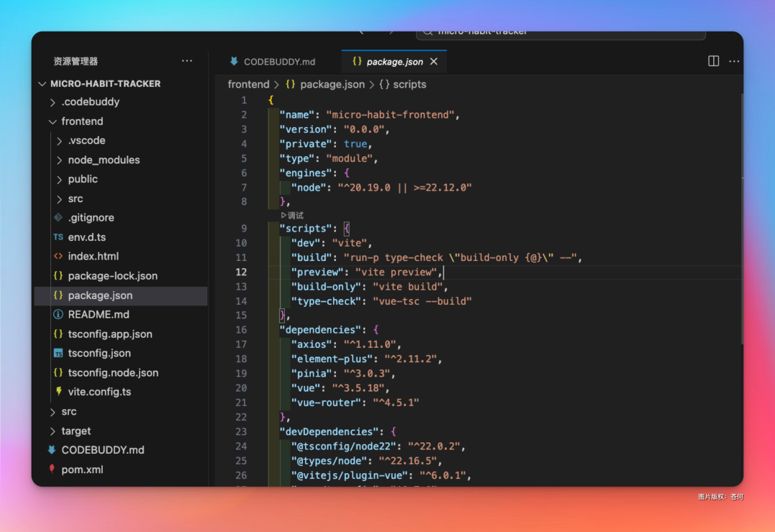Image resolution: width=775 pixels, height=532 pixels.
Task: Click the braces icon beside package-lock.json
Action: (58, 275)
